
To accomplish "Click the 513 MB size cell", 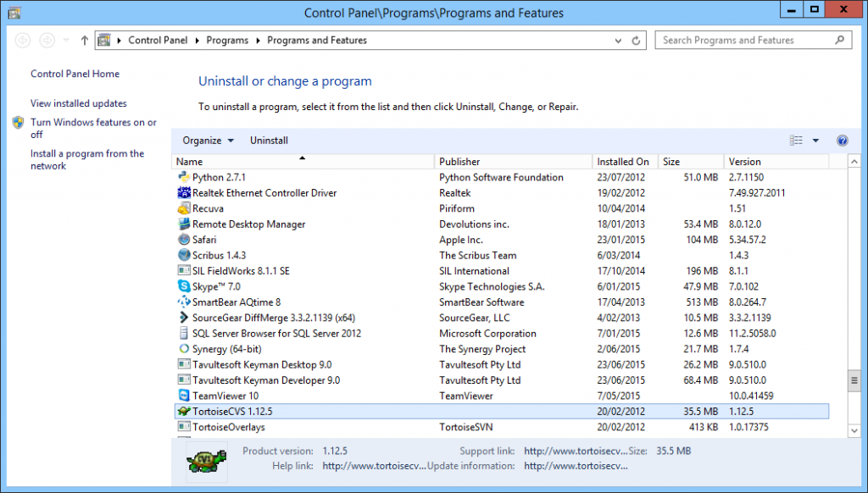I will click(702, 302).
